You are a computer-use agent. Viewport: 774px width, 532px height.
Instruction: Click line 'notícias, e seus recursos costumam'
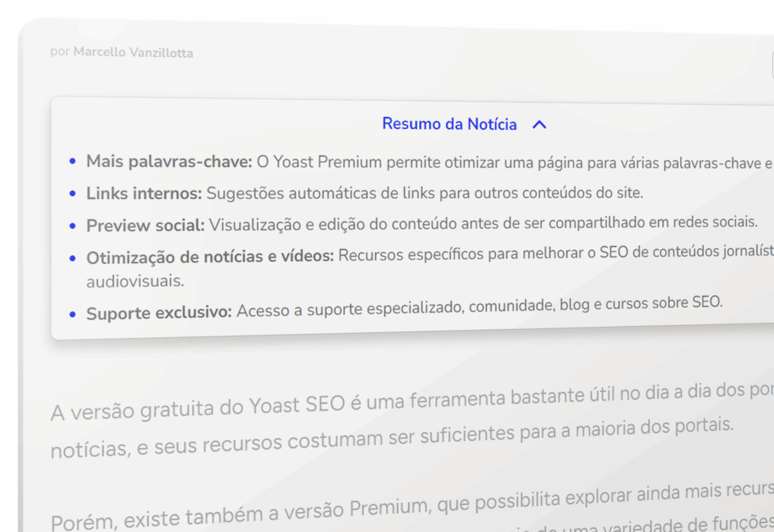tap(392, 437)
